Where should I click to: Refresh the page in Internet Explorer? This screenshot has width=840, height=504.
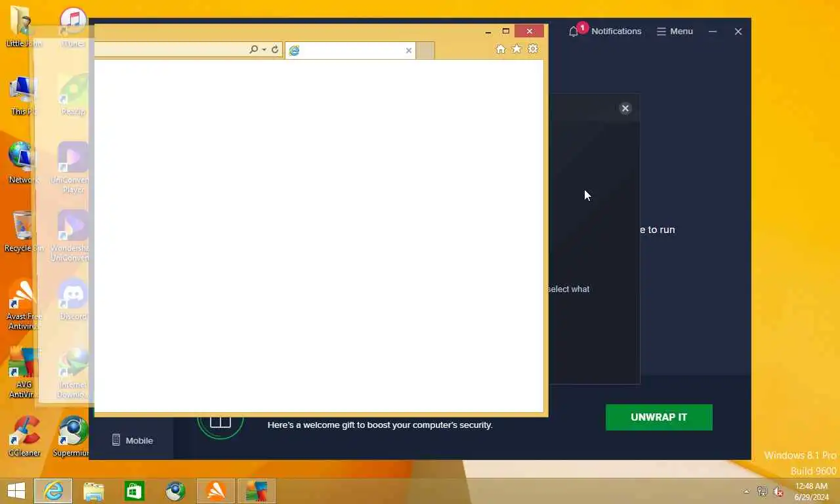point(275,50)
